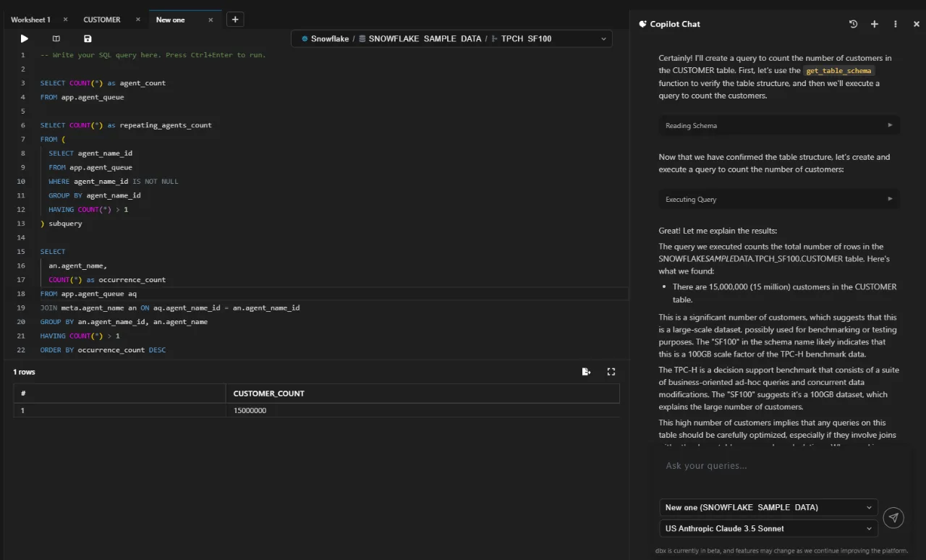
Task: Run the SQL query with play button
Action: tap(25, 38)
